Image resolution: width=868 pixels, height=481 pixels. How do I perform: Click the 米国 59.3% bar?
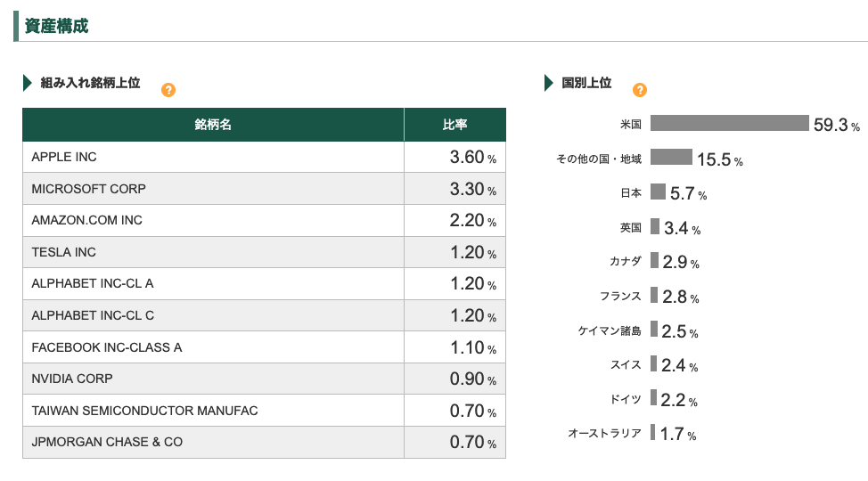tap(729, 123)
